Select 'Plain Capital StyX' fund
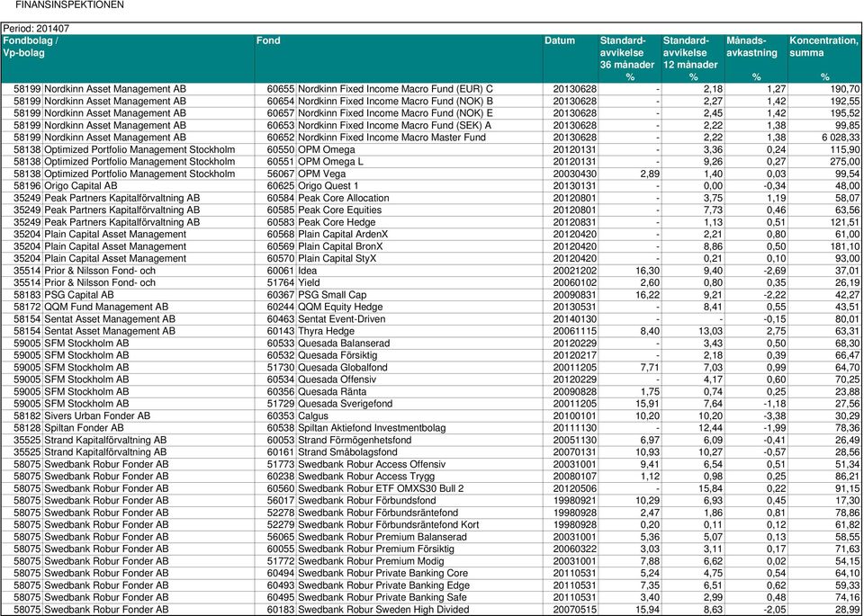 (337, 259)
